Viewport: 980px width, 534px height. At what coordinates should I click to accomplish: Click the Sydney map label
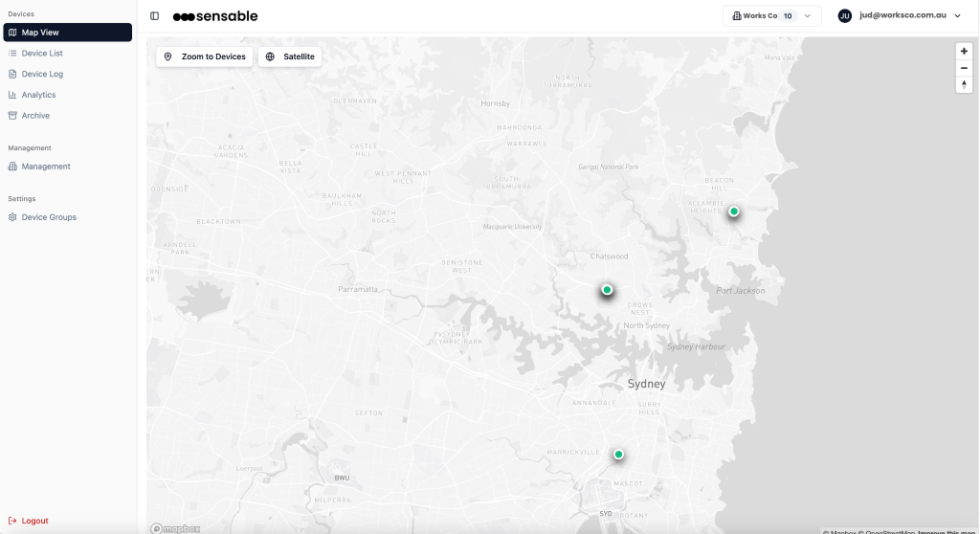[646, 384]
